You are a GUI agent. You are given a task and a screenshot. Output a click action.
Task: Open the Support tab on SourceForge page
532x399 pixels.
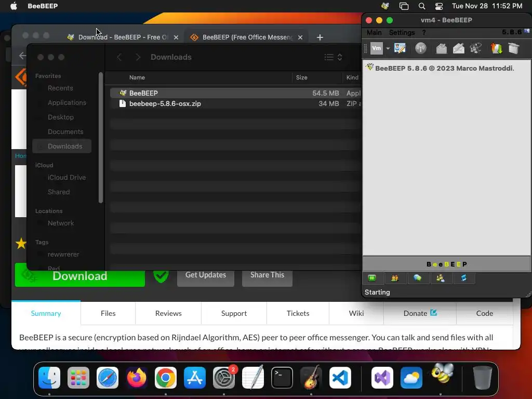pyautogui.click(x=234, y=313)
